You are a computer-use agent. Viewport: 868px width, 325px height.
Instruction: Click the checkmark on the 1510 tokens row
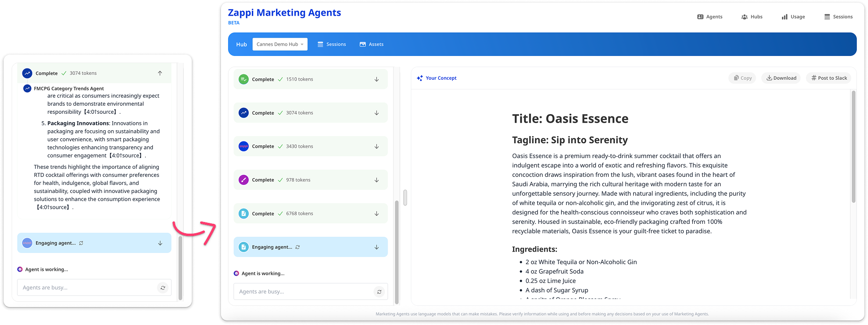click(x=280, y=79)
